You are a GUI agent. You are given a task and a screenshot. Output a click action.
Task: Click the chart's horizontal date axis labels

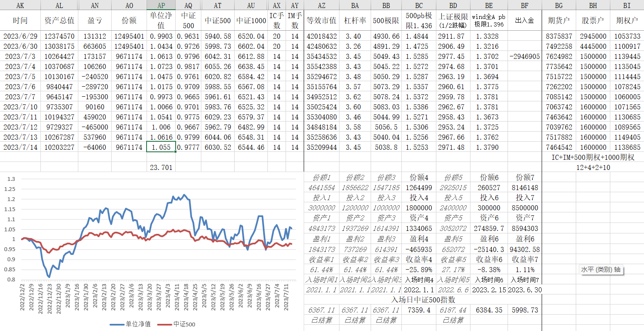click(156, 297)
